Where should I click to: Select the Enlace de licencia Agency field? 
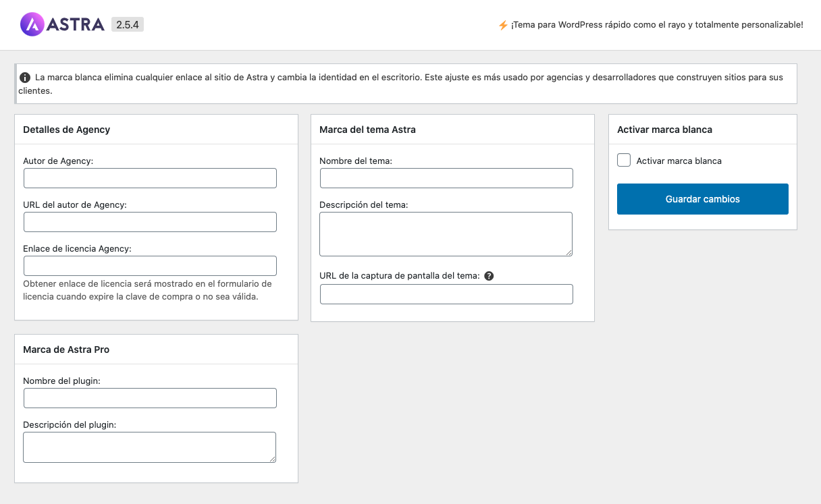(x=150, y=266)
